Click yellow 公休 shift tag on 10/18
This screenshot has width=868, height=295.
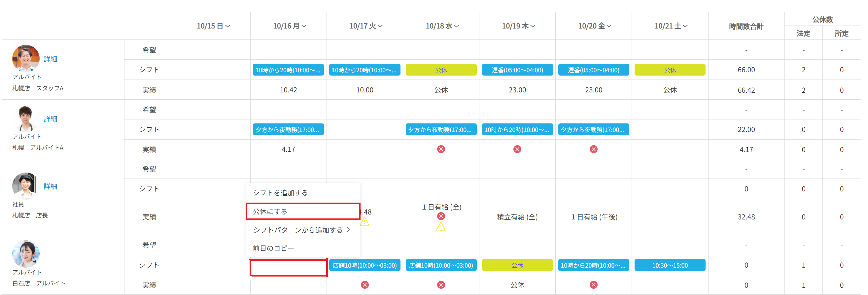[441, 70]
